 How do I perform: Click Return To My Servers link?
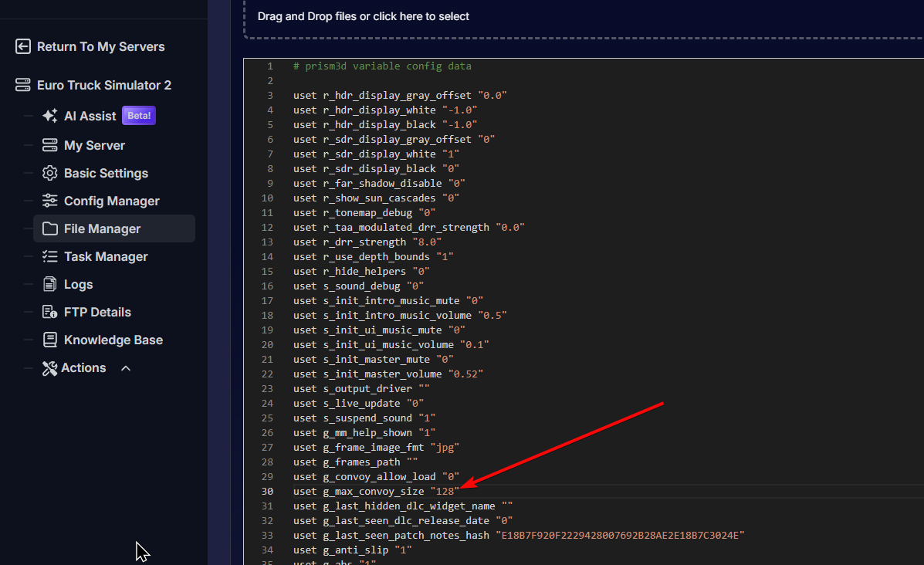[x=100, y=47]
